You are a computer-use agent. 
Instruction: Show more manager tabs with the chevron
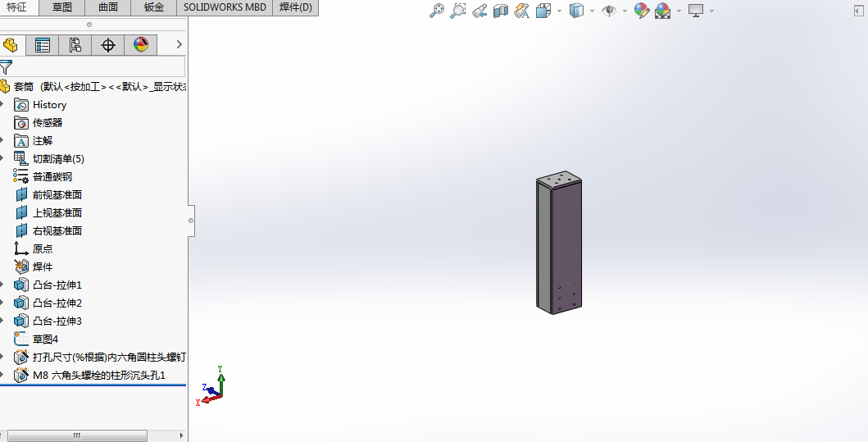point(179,44)
